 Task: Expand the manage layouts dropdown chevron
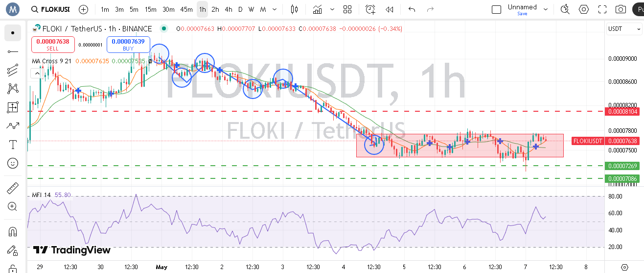(x=545, y=9)
